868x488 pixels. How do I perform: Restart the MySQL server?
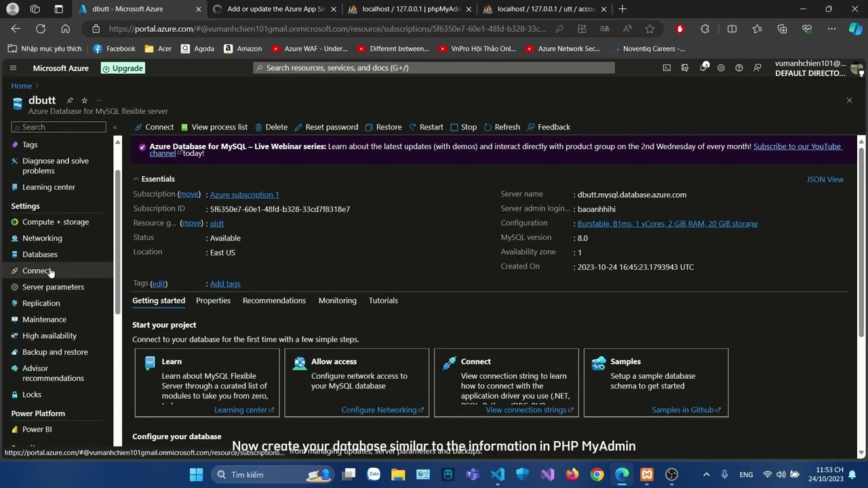[426, 127]
